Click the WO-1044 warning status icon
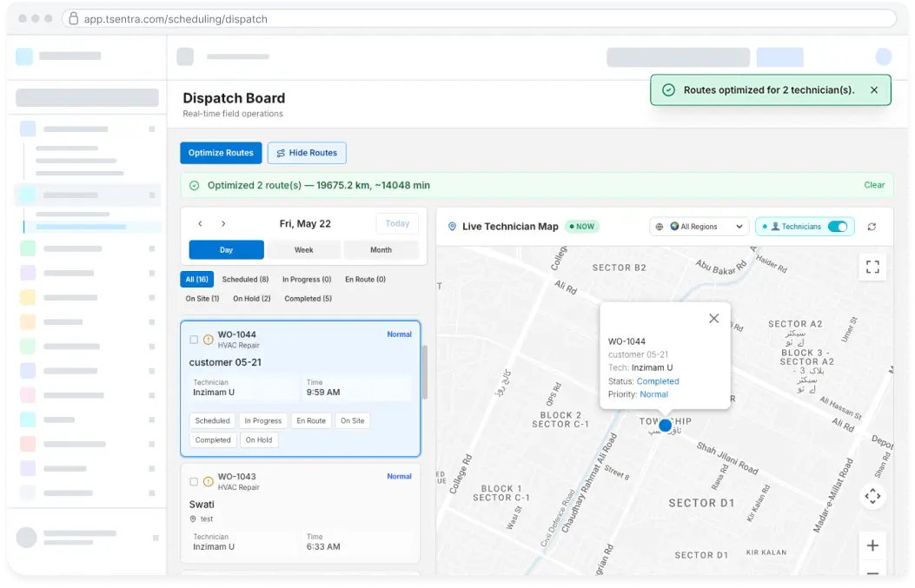The height and width of the screenshot is (588, 915). [x=209, y=340]
